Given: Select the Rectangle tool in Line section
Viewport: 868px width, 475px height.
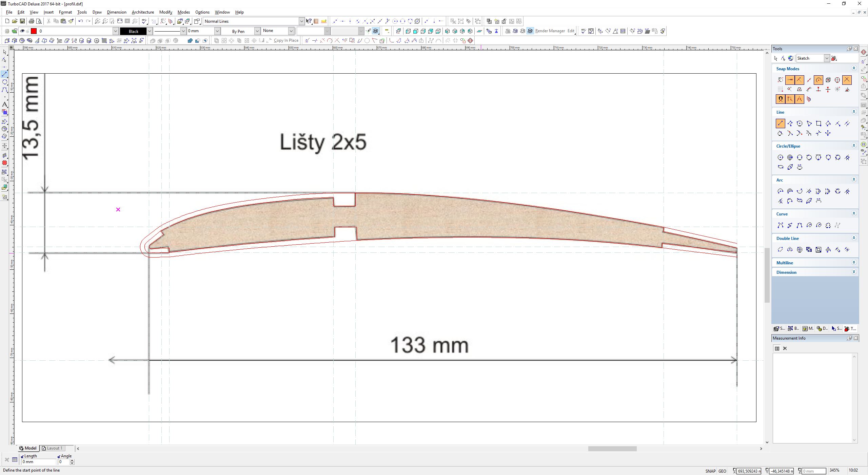Looking at the screenshot, I should pyautogui.click(x=818, y=123).
